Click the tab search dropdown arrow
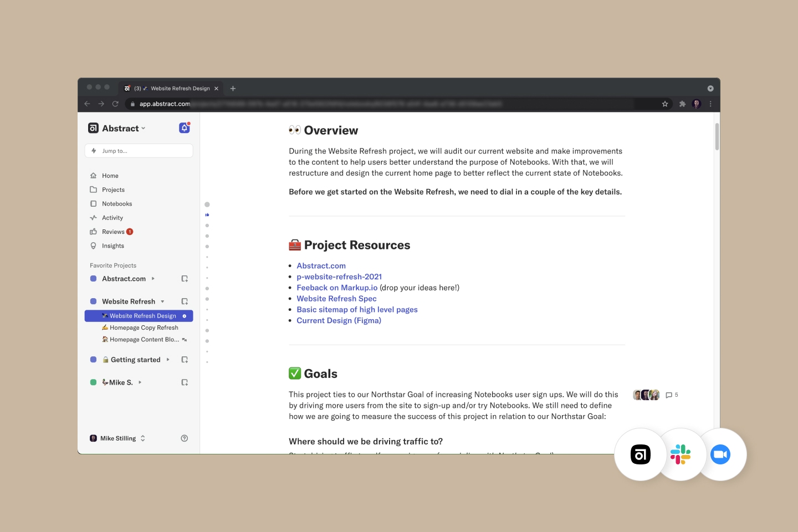Viewport: 798px width, 532px height. pos(710,88)
